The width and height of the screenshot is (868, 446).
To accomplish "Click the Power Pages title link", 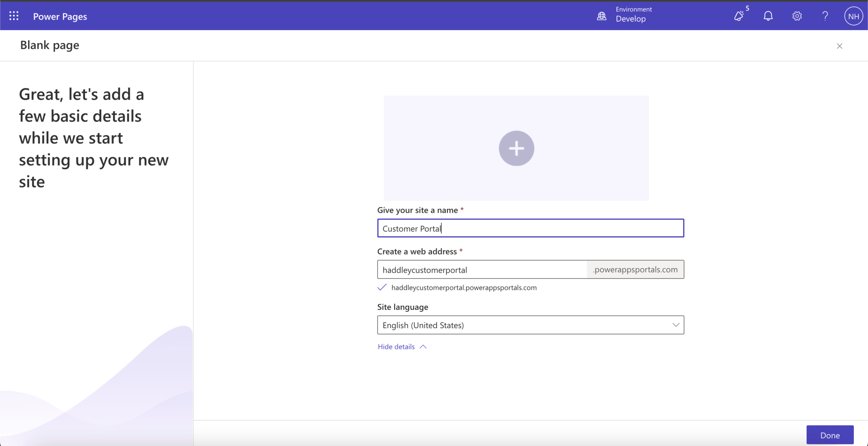I will [60, 16].
